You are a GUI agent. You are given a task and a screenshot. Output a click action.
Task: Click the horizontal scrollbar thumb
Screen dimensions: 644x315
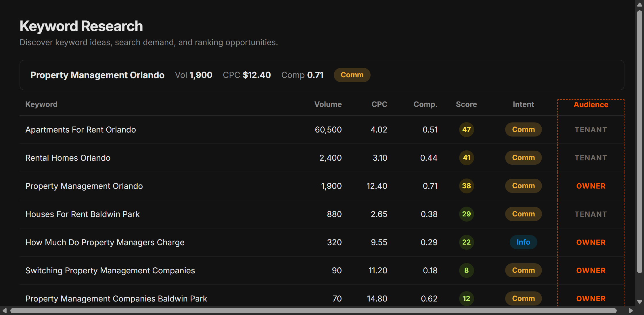click(x=313, y=311)
